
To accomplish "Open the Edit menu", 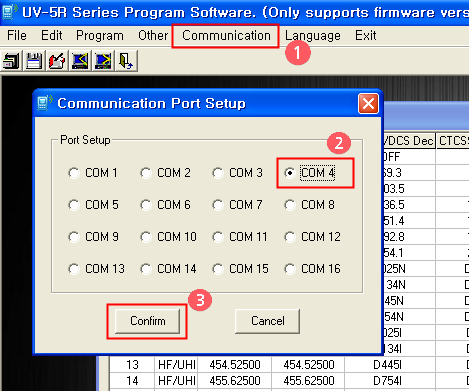I will tap(52, 35).
